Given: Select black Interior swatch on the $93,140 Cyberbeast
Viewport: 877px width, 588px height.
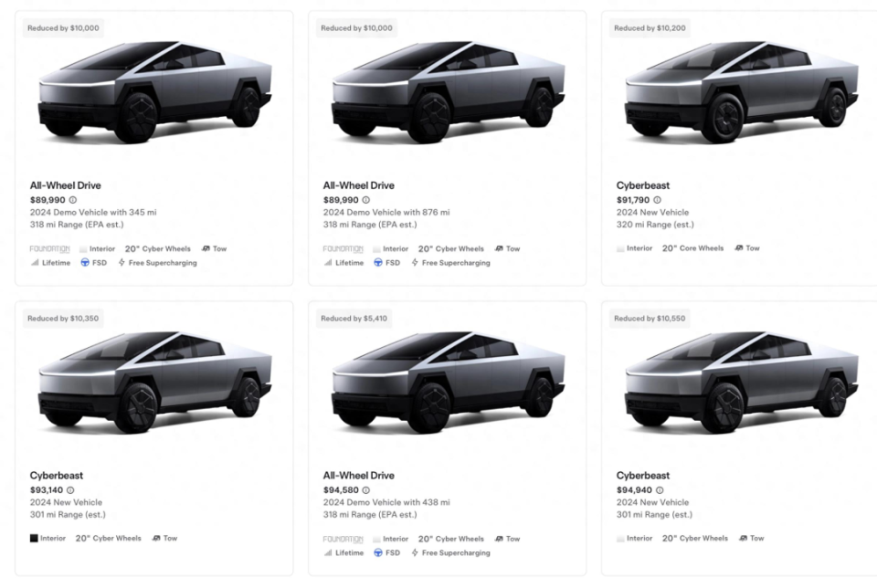Looking at the screenshot, I should (x=34, y=539).
